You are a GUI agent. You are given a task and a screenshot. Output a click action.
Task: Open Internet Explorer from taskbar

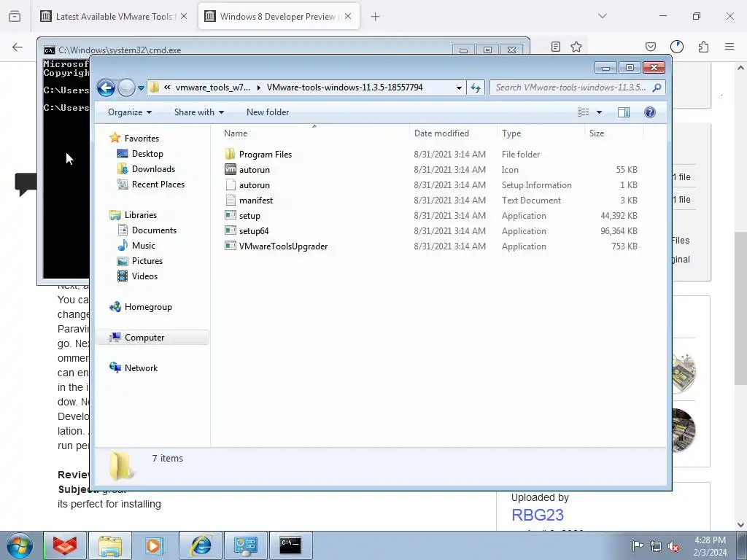[x=201, y=545]
